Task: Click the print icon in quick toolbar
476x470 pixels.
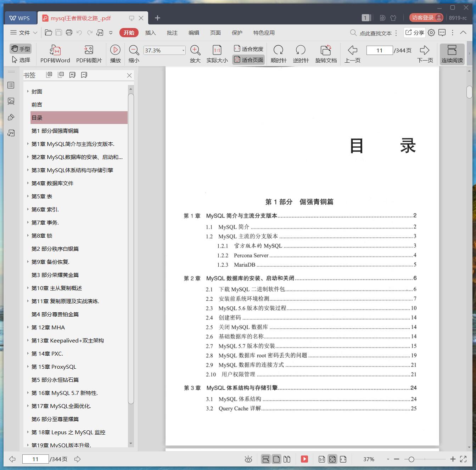Action: click(x=69, y=33)
